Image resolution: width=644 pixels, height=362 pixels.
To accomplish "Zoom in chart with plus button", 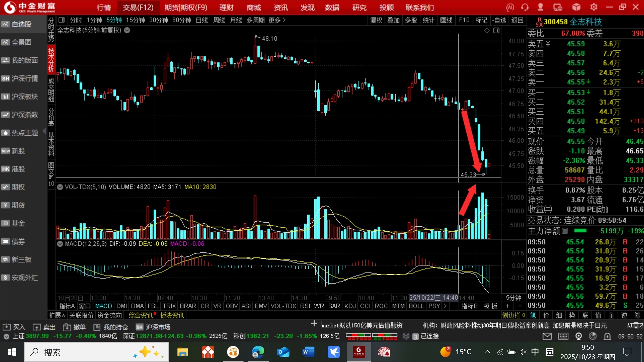I will 507,306.
